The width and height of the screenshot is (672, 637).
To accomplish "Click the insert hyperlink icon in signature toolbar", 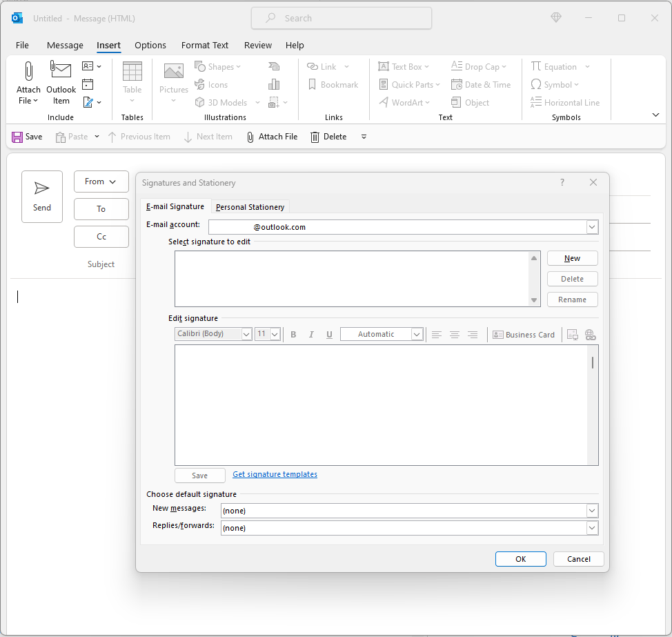I will [x=590, y=335].
